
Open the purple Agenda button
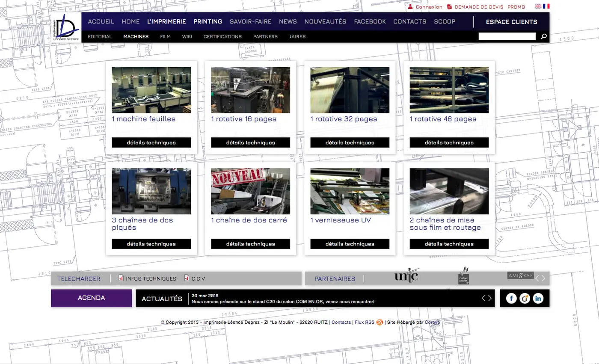point(92,298)
